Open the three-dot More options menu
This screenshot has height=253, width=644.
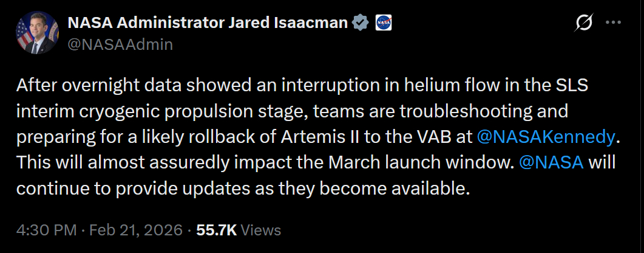click(x=614, y=23)
